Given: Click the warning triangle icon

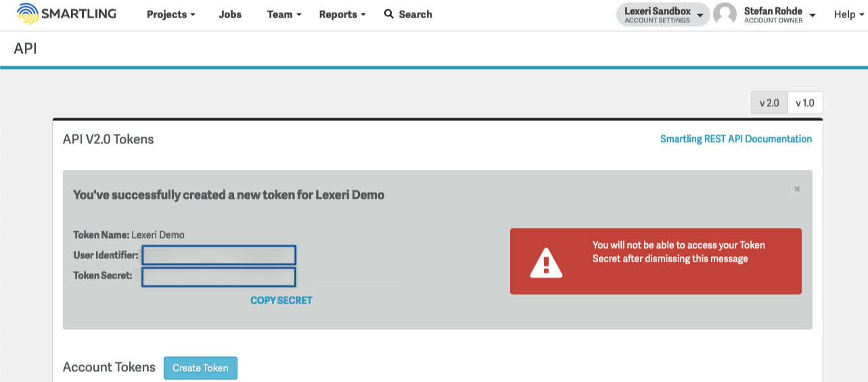Looking at the screenshot, I should [x=546, y=262].
